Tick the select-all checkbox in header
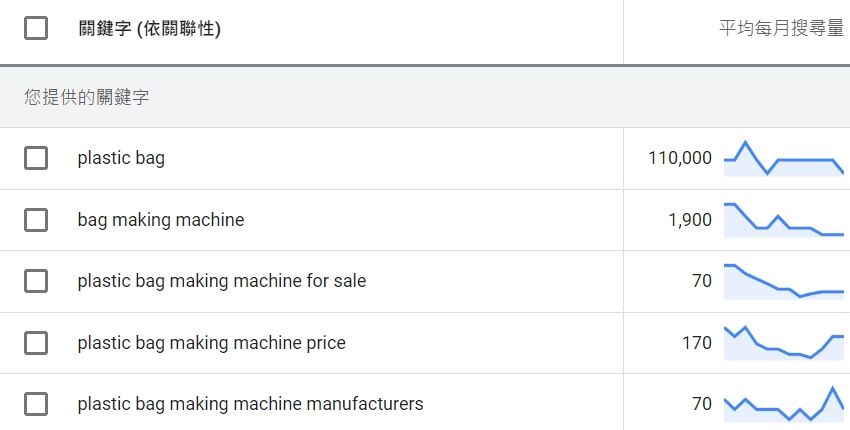 tap(36, 28)
